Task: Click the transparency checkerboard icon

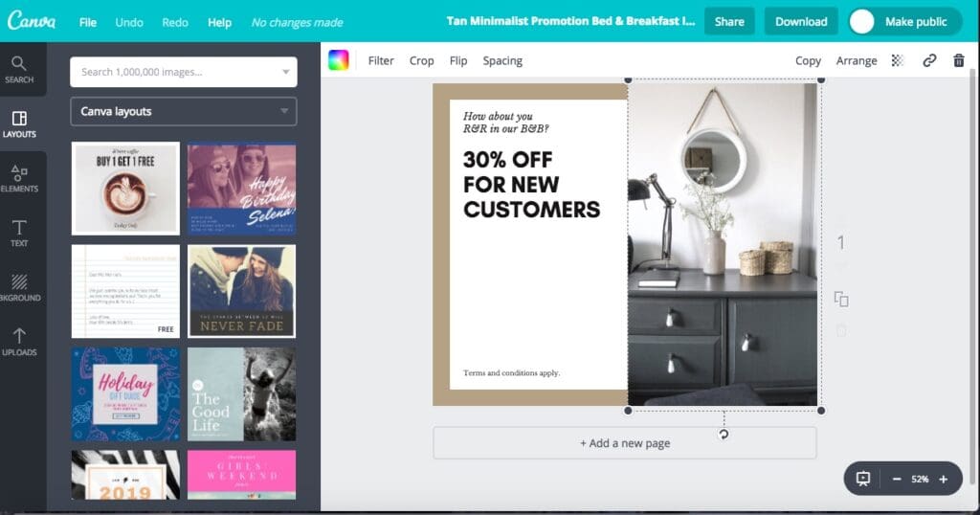Action: (x=898, y=60)
